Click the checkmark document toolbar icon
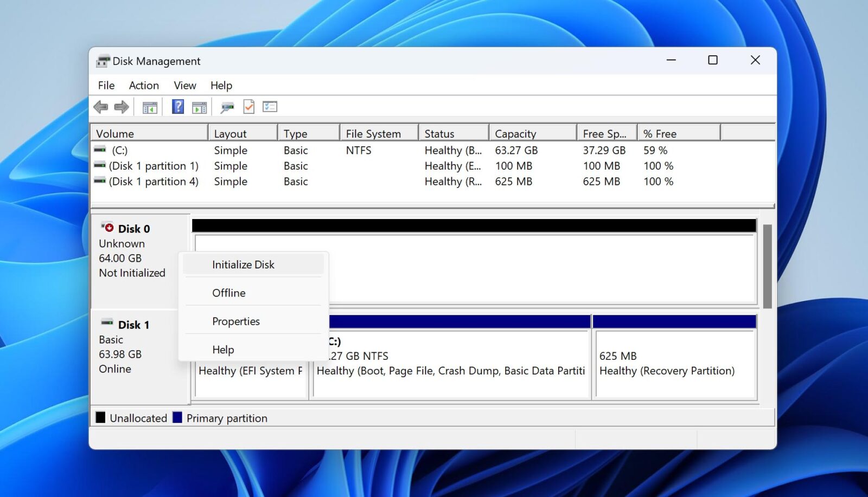Viewport: 868px width, 497px height. coord(249,106)
